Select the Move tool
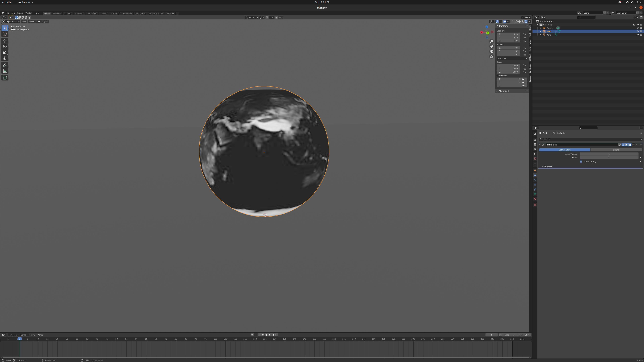Viewport: 644px width, 362px height. click(x=5, y=40)
